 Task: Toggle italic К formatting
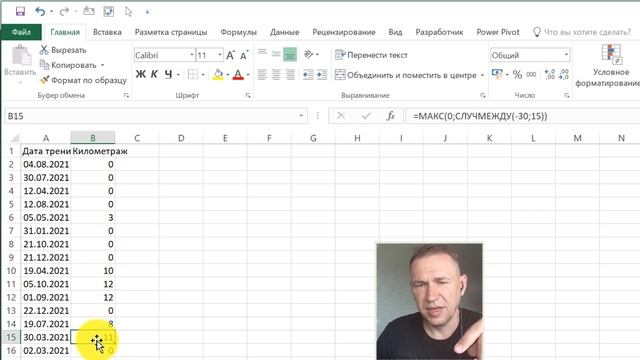154,74
